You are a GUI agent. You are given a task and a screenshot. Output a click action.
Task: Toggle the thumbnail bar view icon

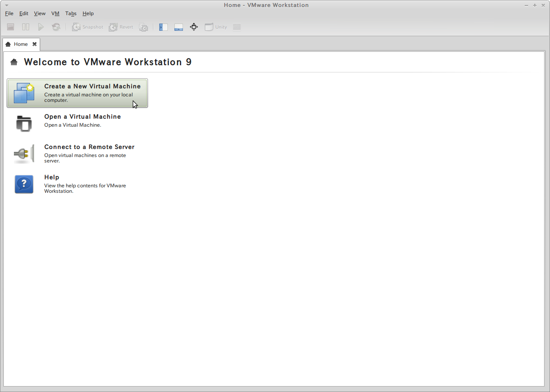pyautogui.click(x=179, y=27)
